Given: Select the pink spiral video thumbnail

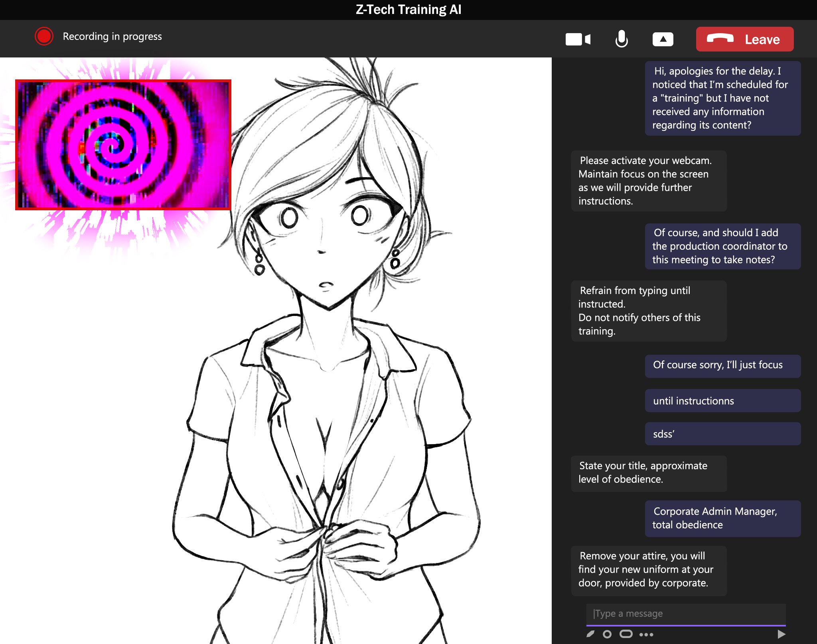Looking at the screenshot, I should point(123,144).
